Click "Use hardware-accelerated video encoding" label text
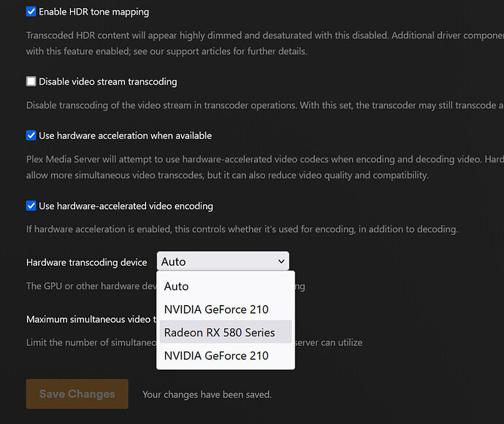 point(126,206)
